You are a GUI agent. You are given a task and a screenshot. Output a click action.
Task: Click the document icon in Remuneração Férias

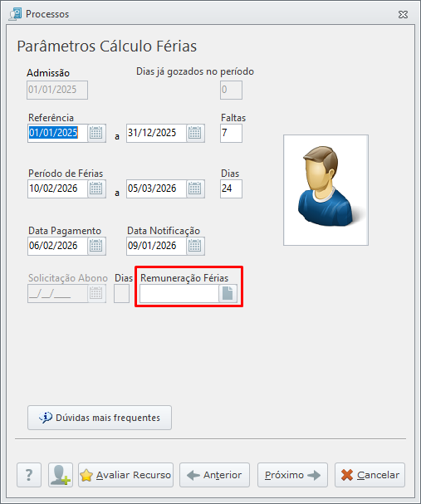coord(228,293)
